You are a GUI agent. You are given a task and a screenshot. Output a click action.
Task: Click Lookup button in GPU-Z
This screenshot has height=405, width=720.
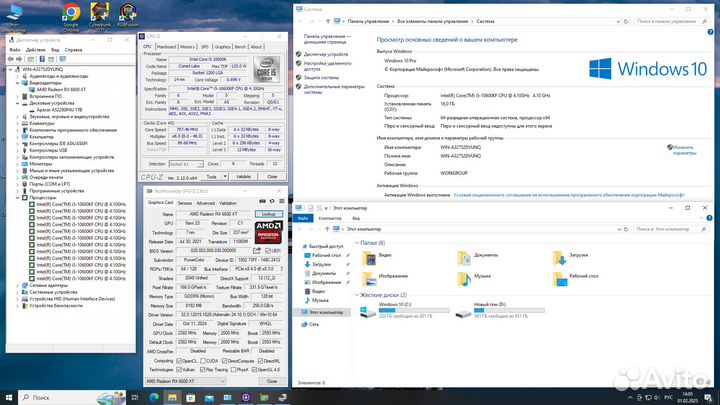pyautogui.click(x=269, y=214)
